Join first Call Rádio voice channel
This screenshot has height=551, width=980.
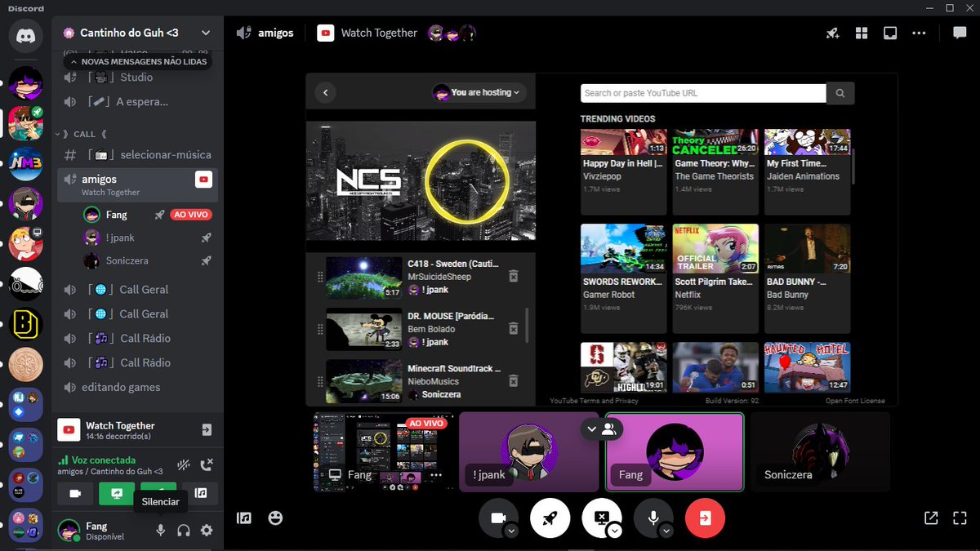[137, 338]
